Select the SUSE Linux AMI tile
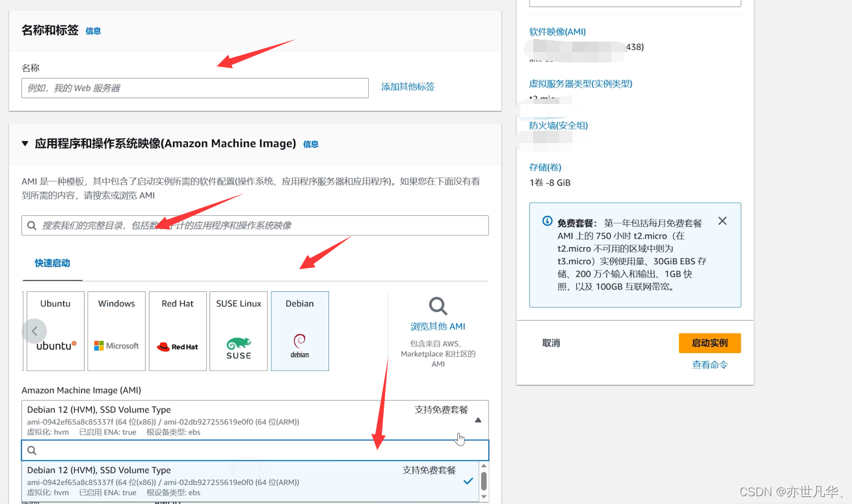Image resolution: width=852 pixels, height=504 pixels. 239,330
